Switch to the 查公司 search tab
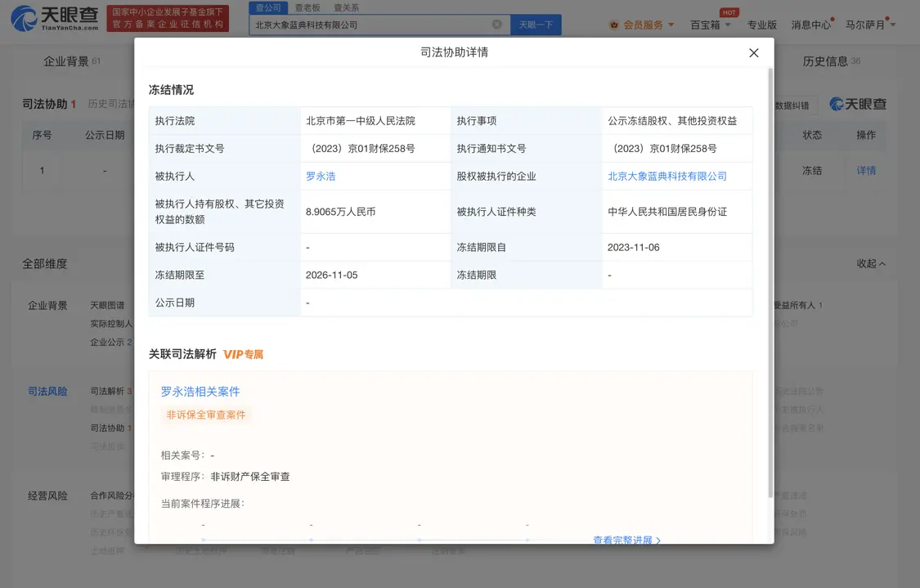This screenshot has width=920, height=588. point(268,7)
